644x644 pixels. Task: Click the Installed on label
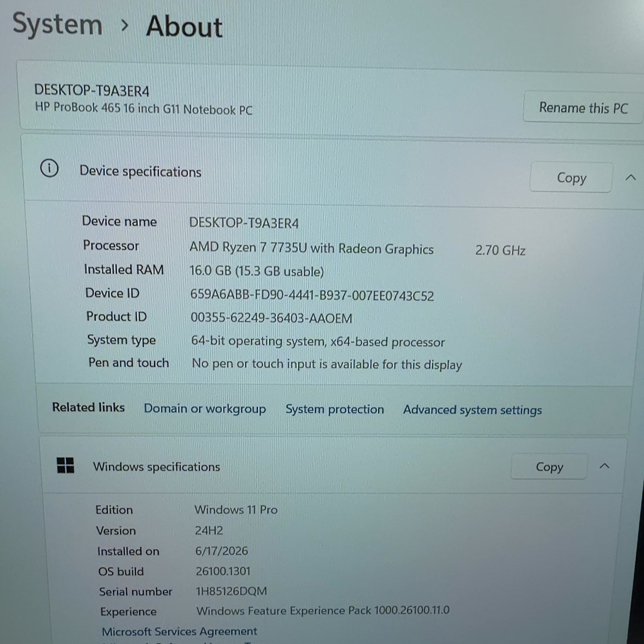128,551
